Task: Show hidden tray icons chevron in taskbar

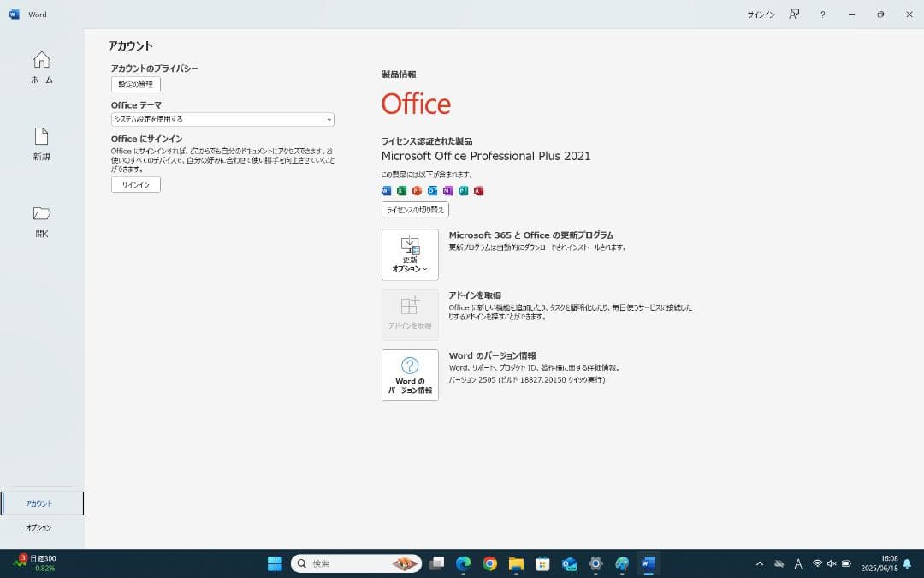Action: click(759, 563)
